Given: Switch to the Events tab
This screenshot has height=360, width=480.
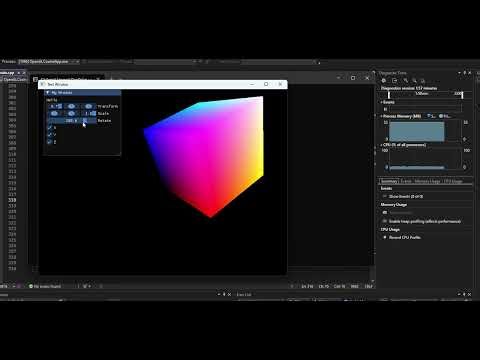Looking at the screenshot, I should [x=406, y=181].
